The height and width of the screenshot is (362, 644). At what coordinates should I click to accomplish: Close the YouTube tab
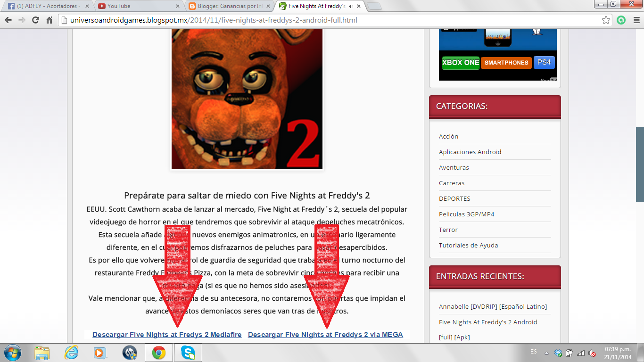coord(178,6)
